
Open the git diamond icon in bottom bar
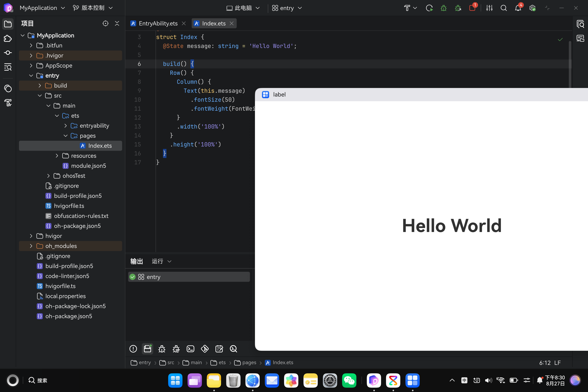pos(205,349)
